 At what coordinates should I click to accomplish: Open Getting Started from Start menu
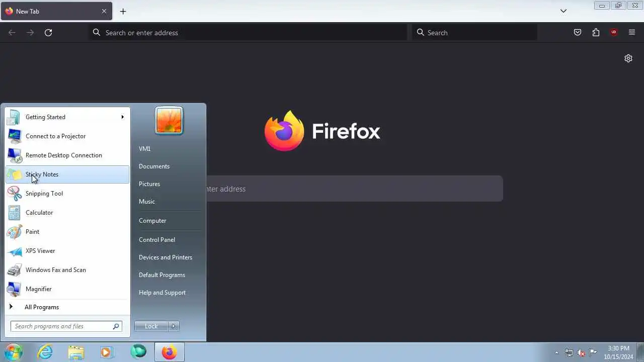point(67,117)
